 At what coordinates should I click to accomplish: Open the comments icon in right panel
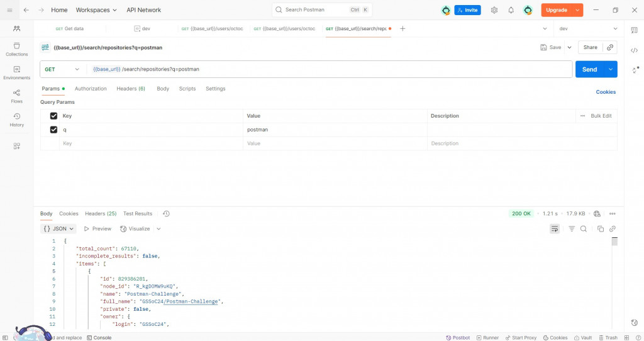point(634,30)
